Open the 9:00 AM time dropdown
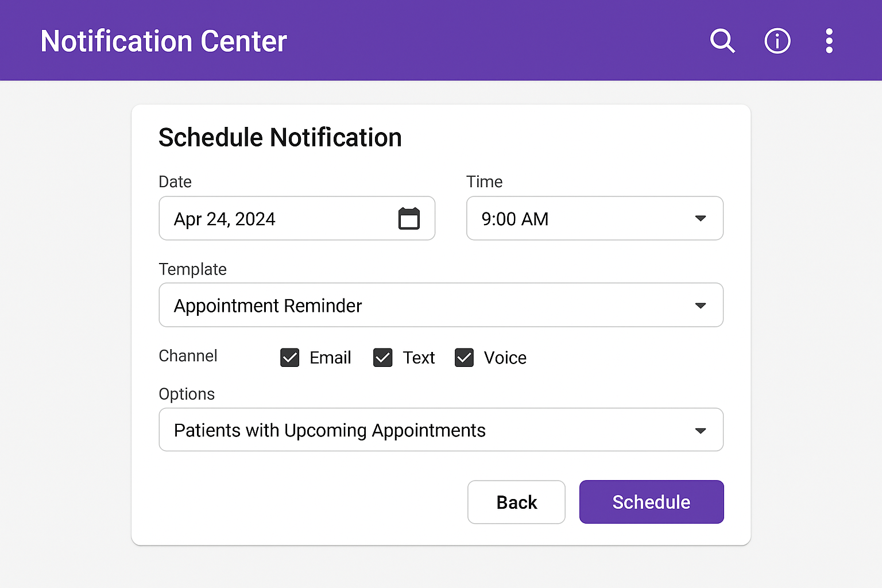 [594, 218]
